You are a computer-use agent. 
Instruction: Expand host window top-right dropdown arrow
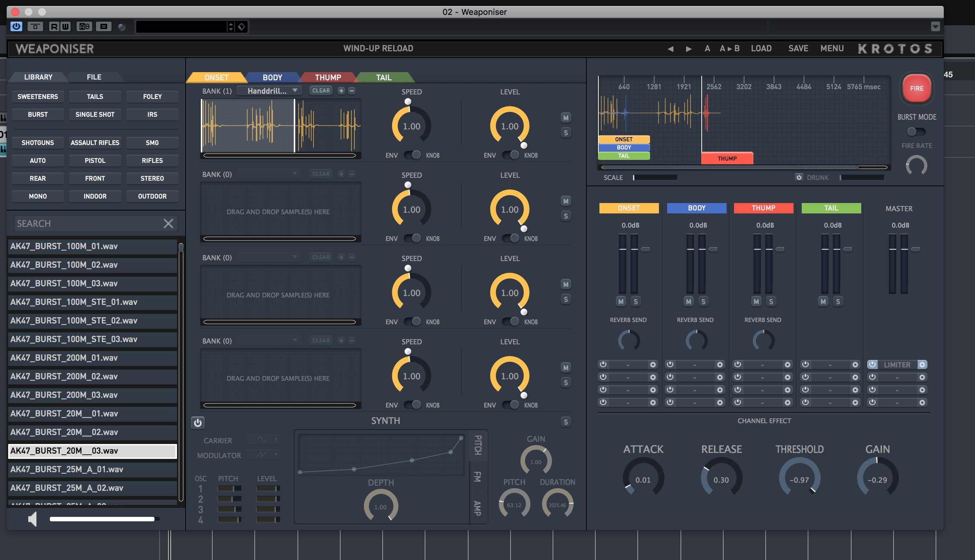[935, 26]
